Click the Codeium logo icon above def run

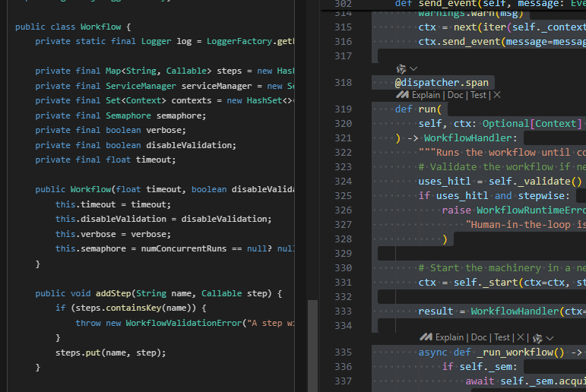tap(402, 95)
